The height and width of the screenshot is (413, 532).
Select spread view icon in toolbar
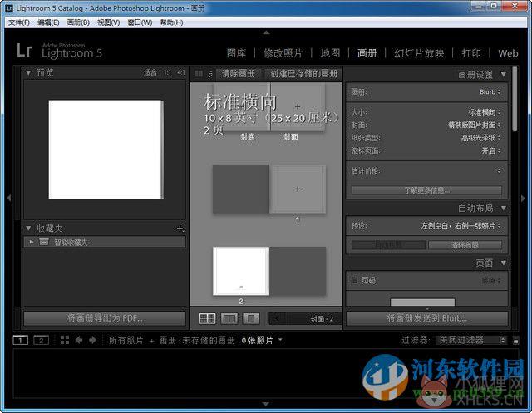click(x=229, y=318)
